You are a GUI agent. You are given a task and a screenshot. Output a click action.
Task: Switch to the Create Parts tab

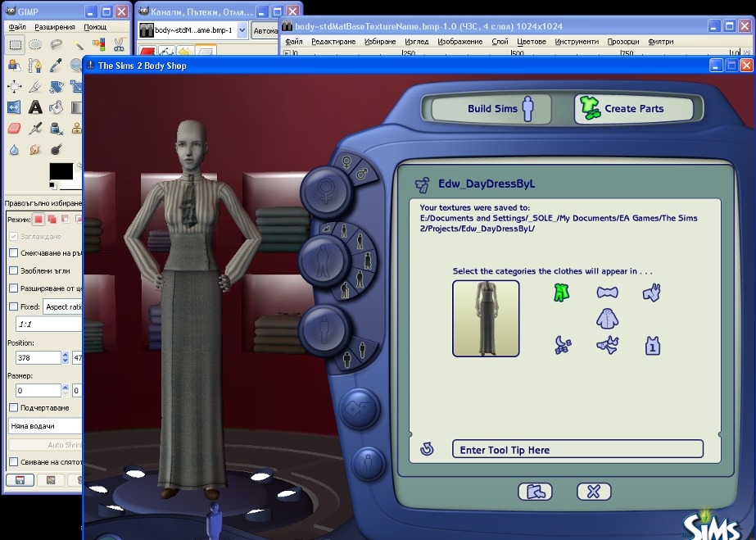coord(634,108)
